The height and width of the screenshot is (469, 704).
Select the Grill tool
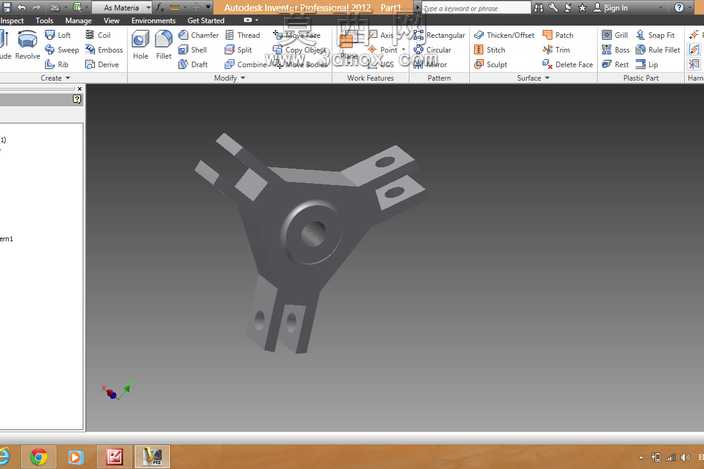coord(615,35)
